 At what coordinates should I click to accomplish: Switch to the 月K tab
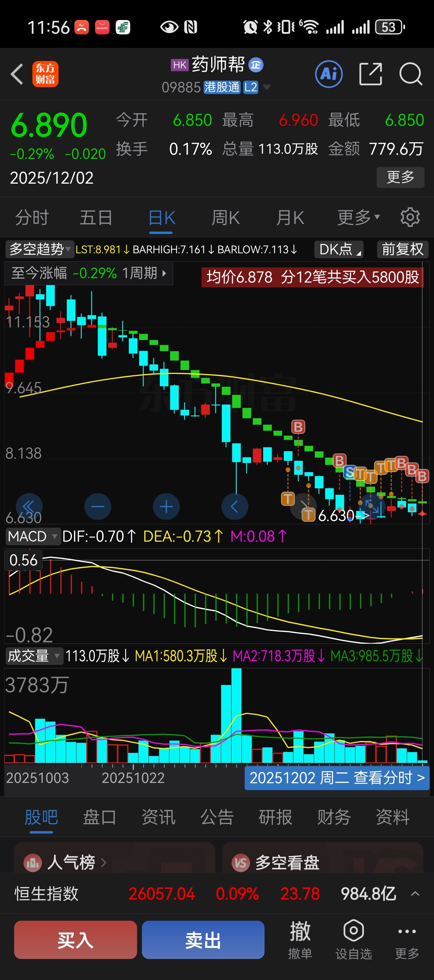[290, 217]
